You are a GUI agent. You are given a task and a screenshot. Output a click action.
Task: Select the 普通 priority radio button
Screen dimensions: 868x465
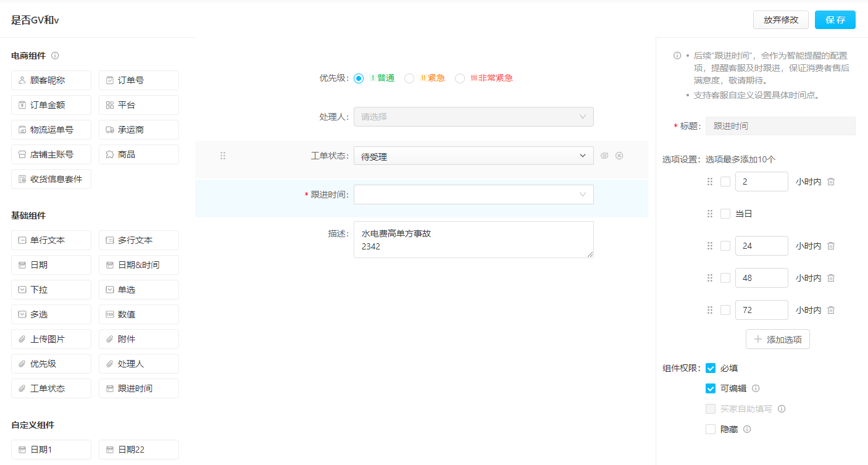click(x=359, y=78)
